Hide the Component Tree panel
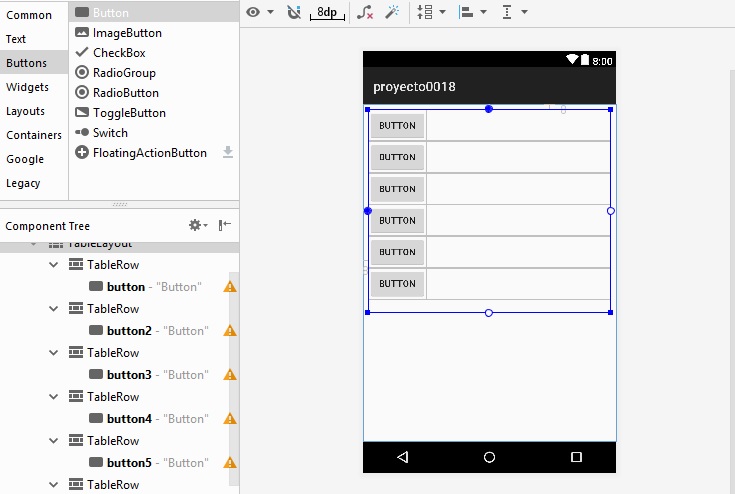This screenshot has height=494, width=735. pyautogui.click(x=225, y=226)
